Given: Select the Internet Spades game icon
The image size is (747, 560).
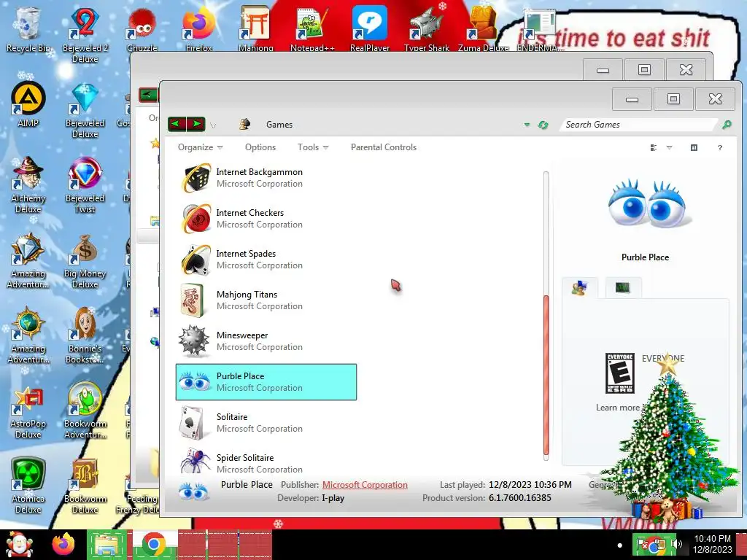Looking at the screenshot, I should (x=196, y=260).
